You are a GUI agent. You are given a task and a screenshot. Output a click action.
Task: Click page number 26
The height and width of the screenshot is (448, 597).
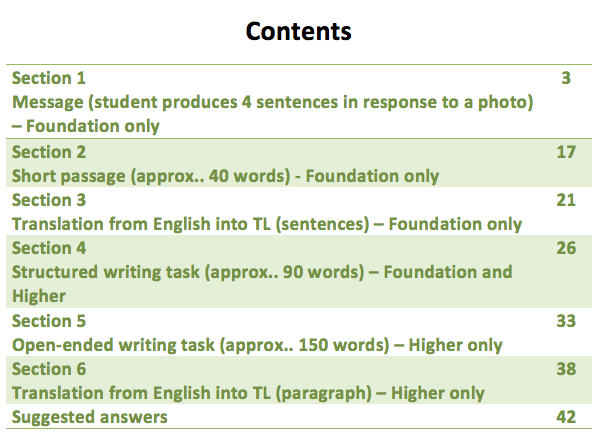566,248
